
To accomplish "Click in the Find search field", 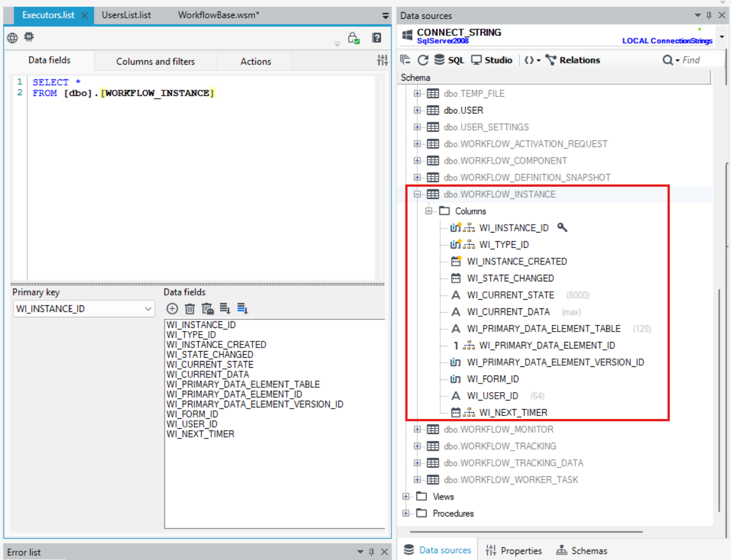I will [x=702, y=60].
